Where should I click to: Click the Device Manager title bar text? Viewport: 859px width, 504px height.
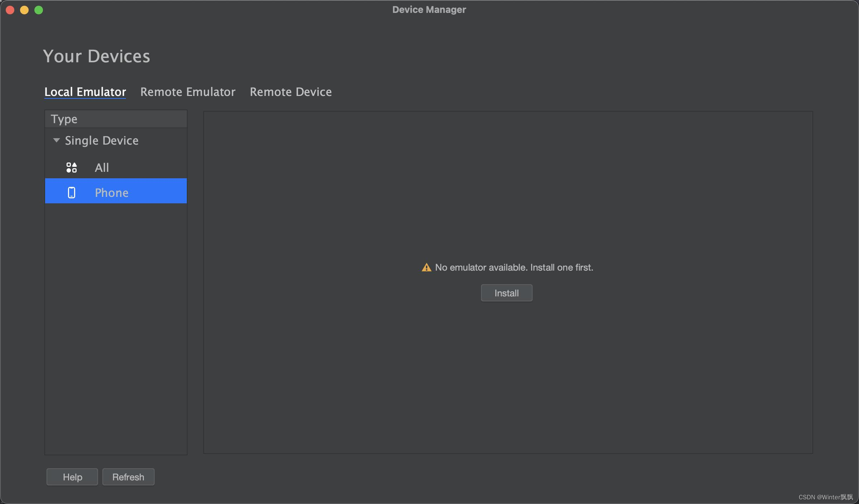tap(429, 10)
